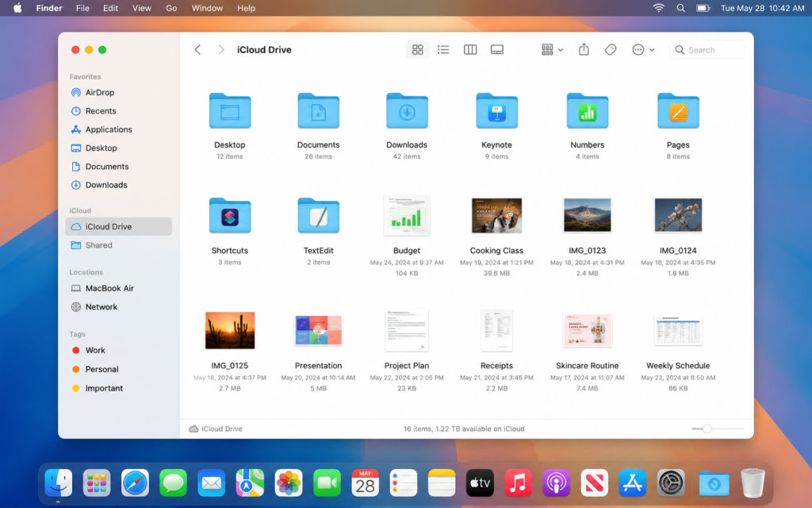Open App Store from the Dock
The height and width of the screenshot is (508, 812).
pos(633,483)
